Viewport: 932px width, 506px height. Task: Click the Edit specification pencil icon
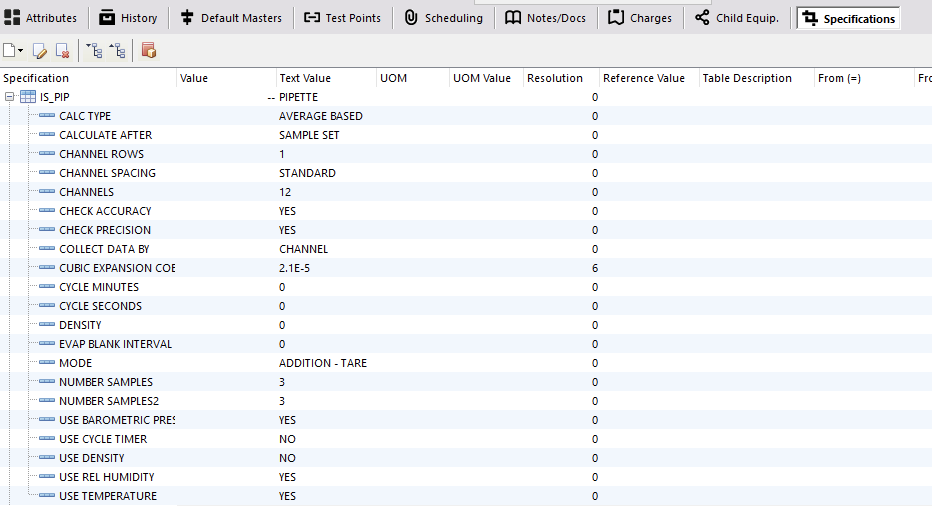click(x=40, y=50)
